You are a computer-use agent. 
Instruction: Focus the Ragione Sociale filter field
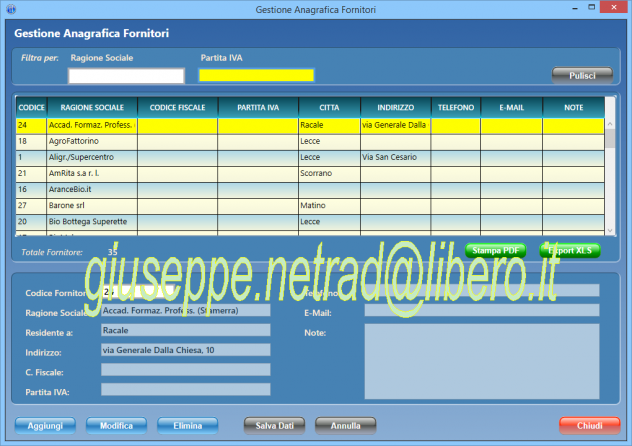[126, 76]
